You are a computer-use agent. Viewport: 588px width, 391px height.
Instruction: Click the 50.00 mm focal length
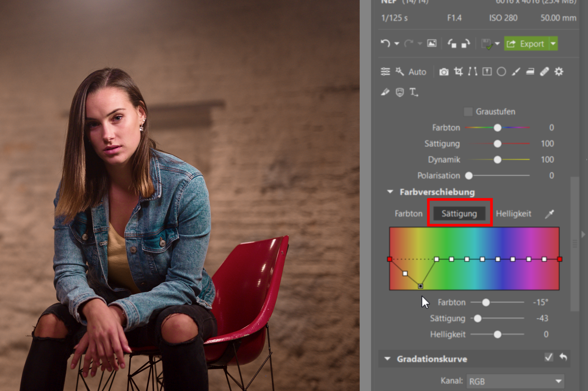558,18
